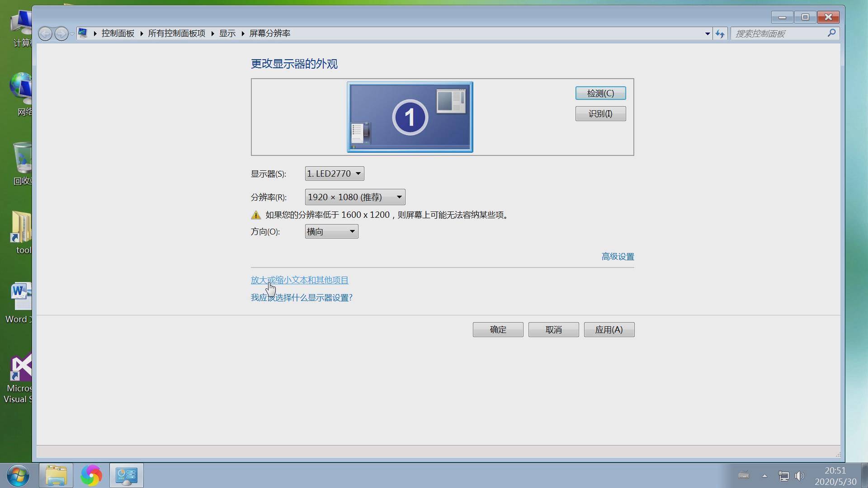
Task: Click 我应该选择什么显示器设置 link
Action: 302,297
